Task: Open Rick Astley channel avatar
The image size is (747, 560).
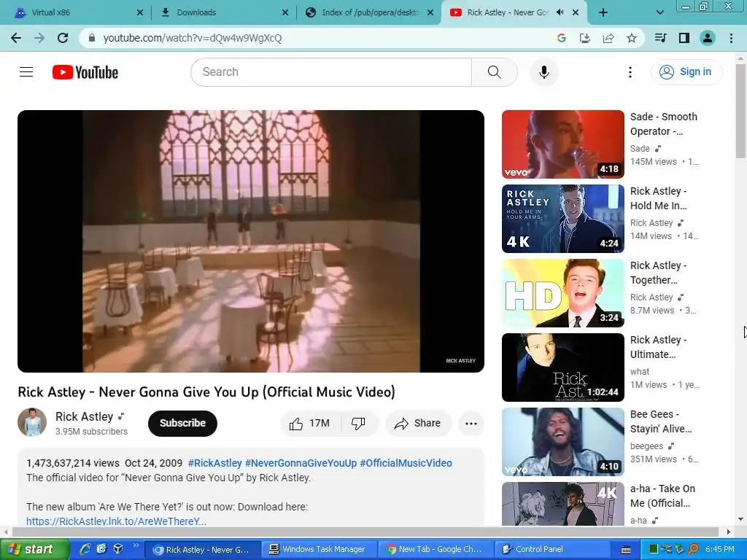Action: [32, 422]
